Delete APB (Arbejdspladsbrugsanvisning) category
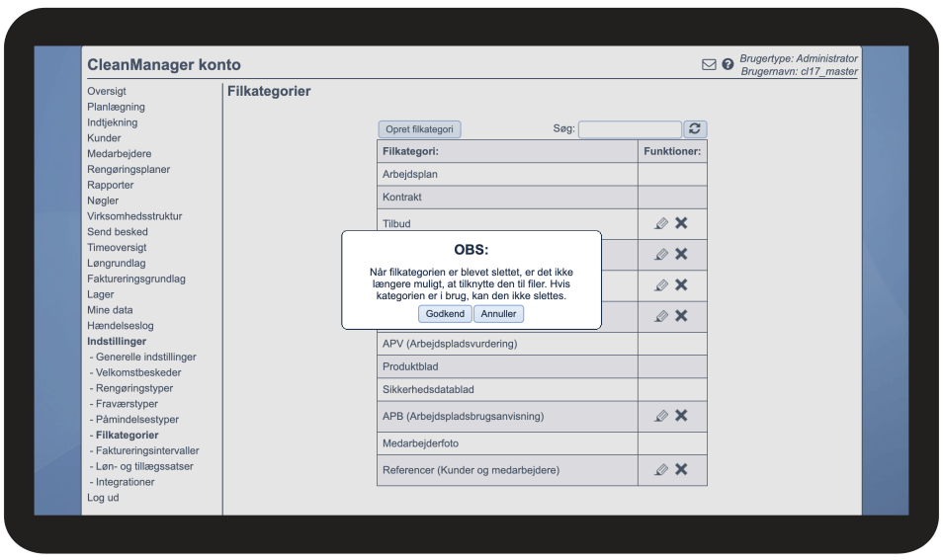Image resolution: width=943 pixels, height=560 pixels. 681,415
